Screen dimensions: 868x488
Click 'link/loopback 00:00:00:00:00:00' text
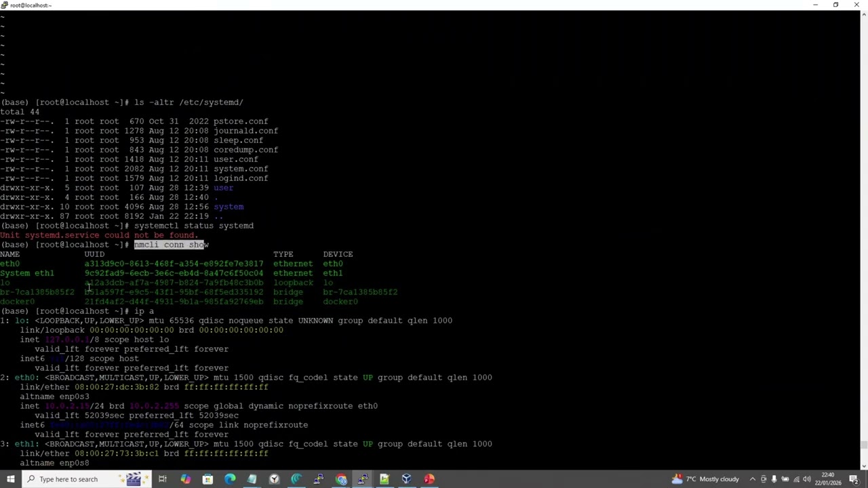point(97,330)
